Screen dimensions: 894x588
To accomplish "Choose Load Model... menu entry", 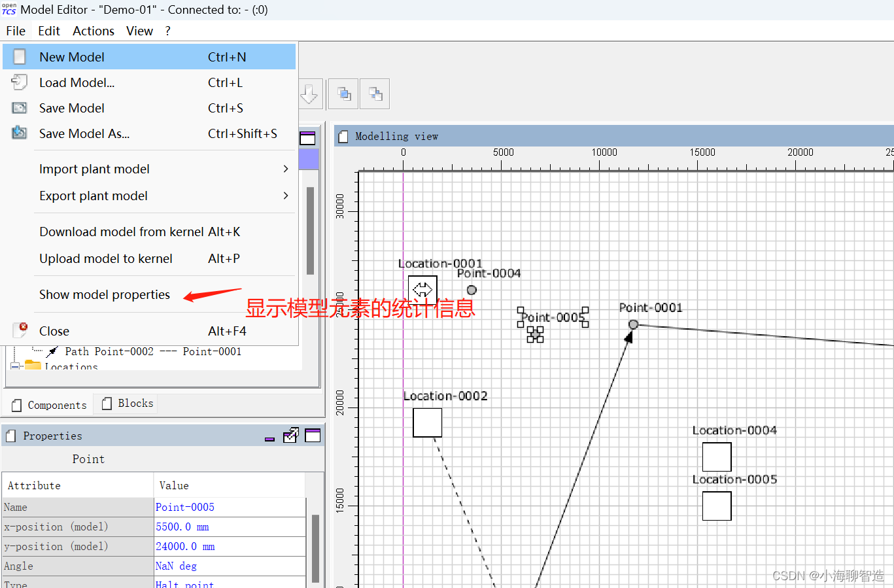I will (149, 82).
